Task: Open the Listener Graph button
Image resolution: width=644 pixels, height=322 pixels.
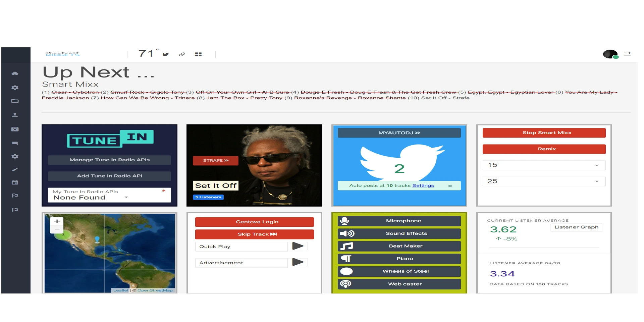Action: (x=577, y=227)
